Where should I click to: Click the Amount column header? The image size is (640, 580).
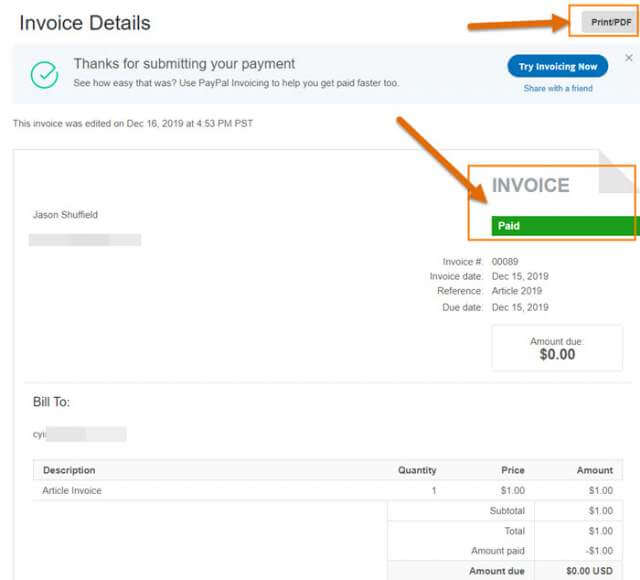595,470
